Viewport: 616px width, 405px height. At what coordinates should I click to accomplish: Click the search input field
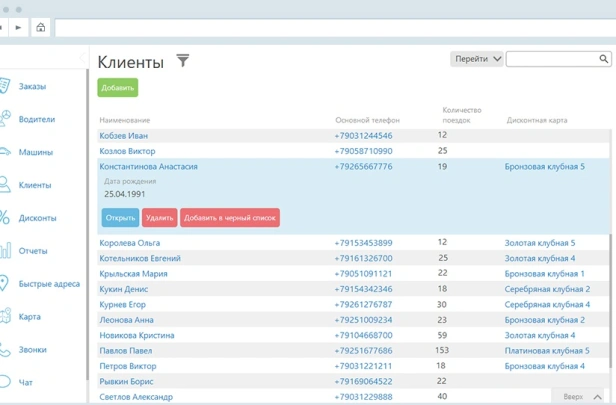coord(552,59)
